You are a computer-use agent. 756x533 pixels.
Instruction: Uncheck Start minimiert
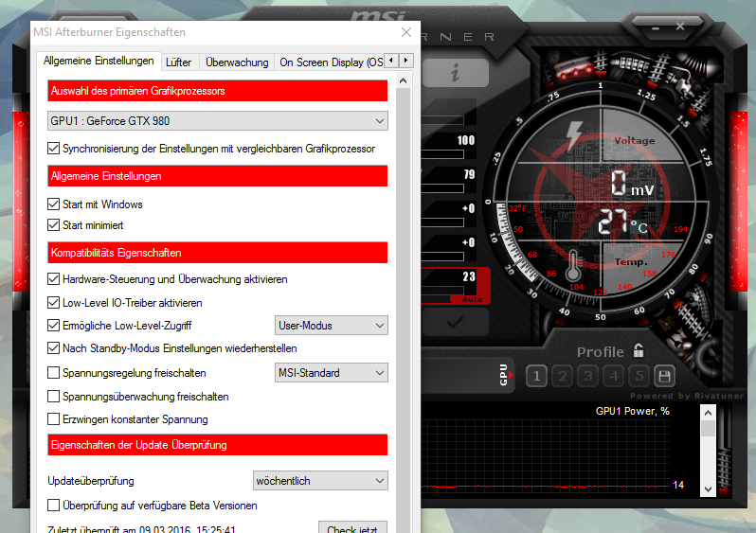click(53, 225)
